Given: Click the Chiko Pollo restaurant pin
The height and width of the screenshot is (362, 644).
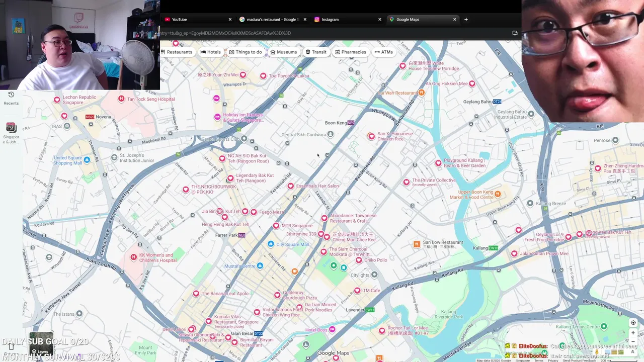Looking at the screenshot, I should 359,260.
